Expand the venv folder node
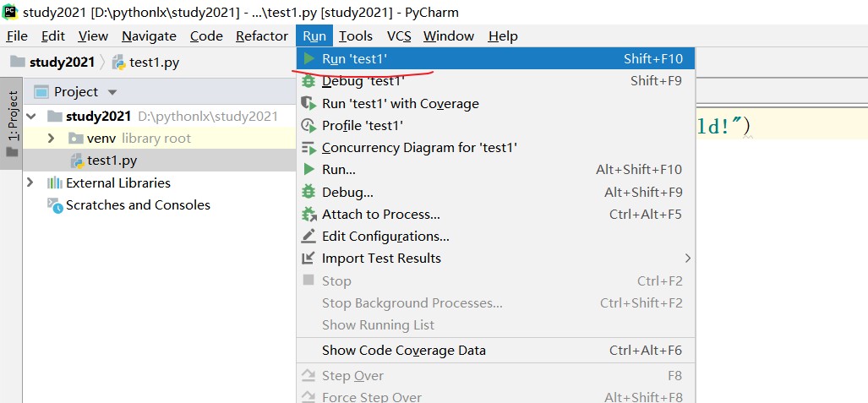This screenshot has height=403, width=868. click(x=51, y=138)
